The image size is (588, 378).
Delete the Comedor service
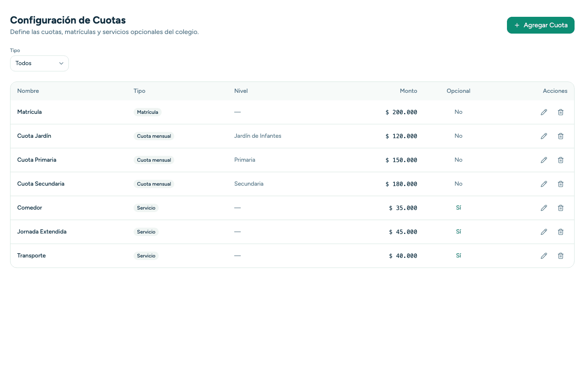pos(561,208)
